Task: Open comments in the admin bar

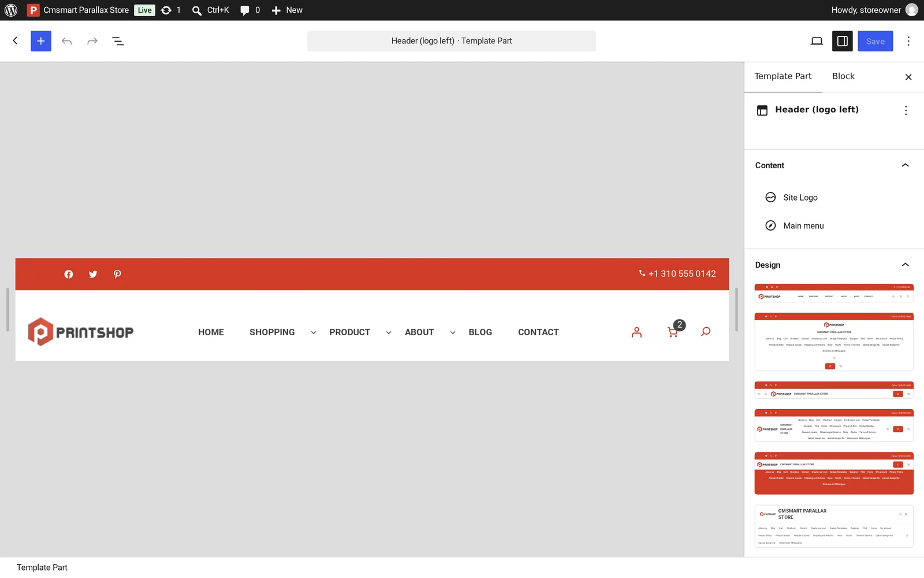Action: point(250,10)
